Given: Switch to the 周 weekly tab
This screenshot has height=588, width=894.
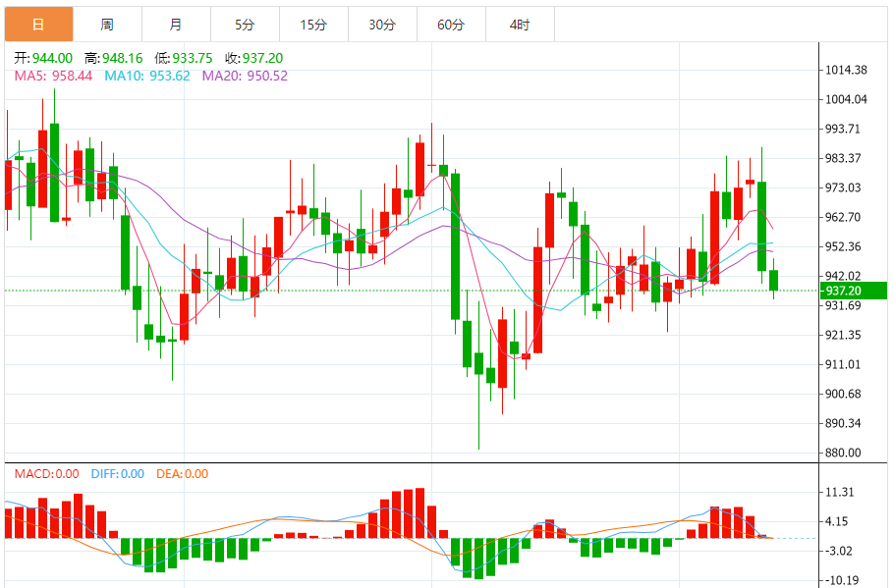Looking at the screenshot, I should (107, 25).
